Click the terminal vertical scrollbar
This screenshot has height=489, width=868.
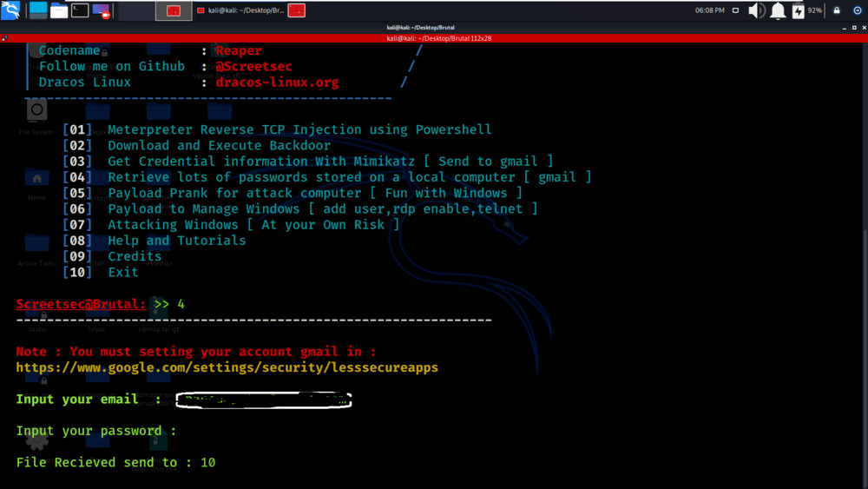click(x=865, y=266)
